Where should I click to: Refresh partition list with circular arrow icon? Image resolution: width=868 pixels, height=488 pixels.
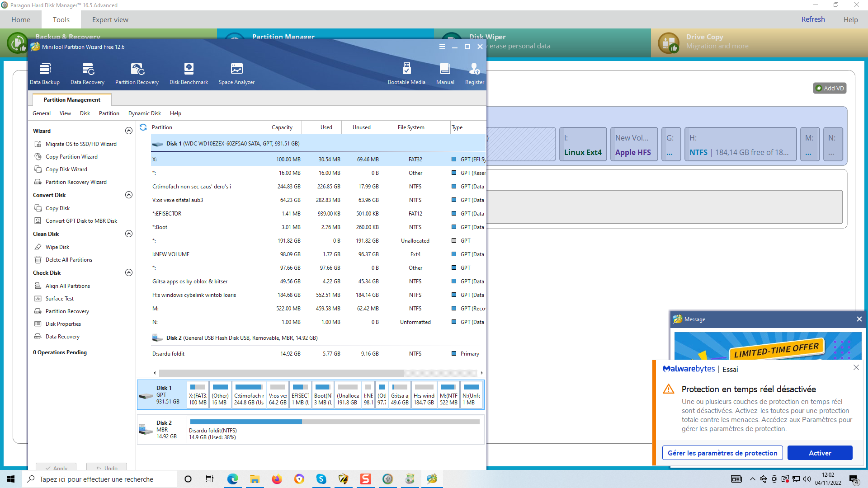143,127
